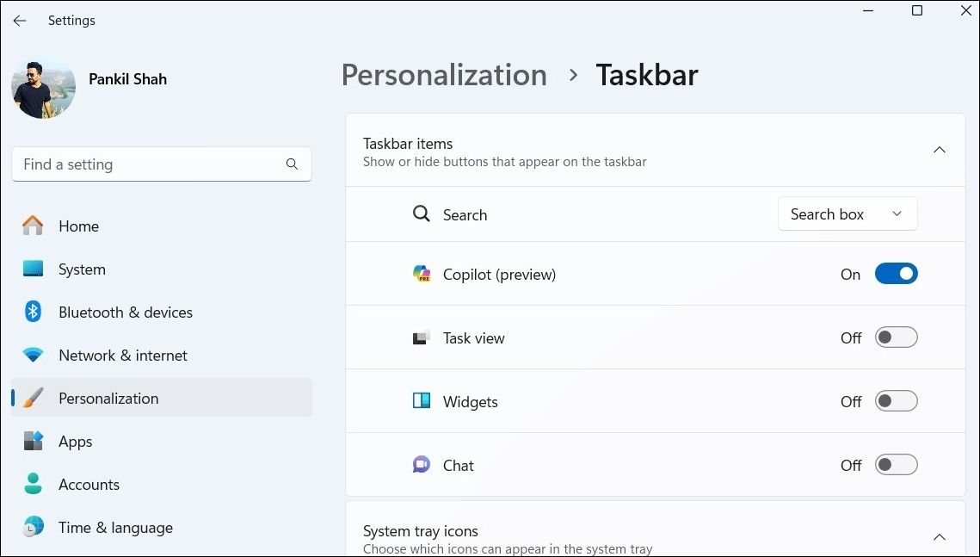This screenshot has height=557, width=980.
Task: Open the Search display options dropdown
Action: [x=847, y=214]
